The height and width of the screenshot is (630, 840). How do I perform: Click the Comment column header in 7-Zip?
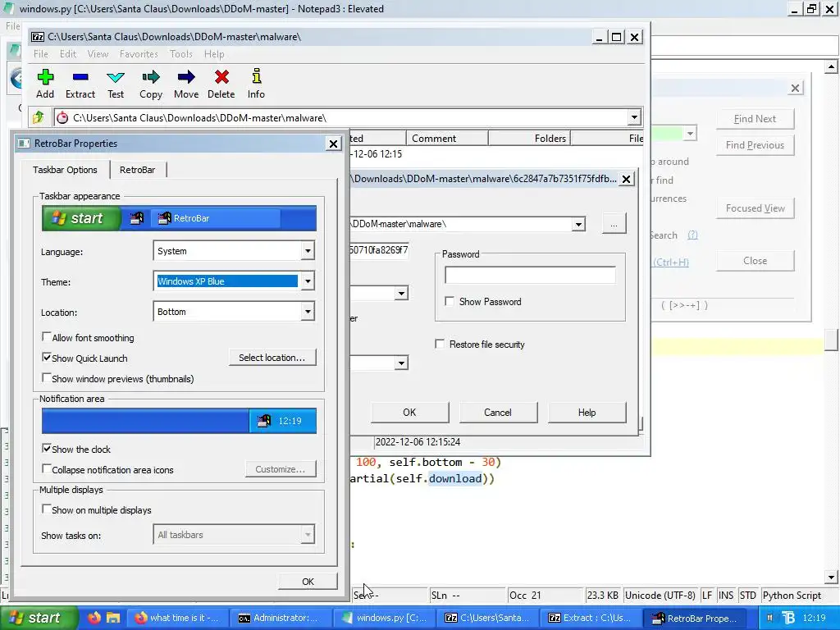pos(447,138)
